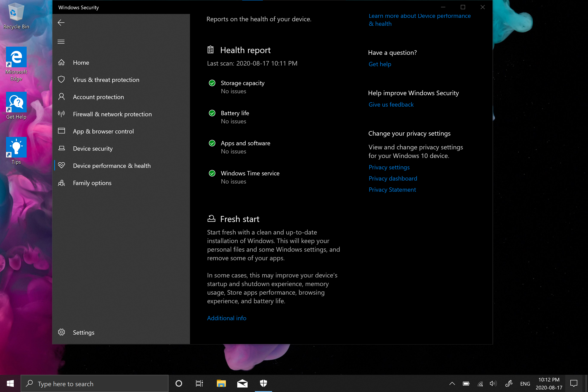
Task: Show hidden tray icons chevron
Action: [452, 383]
